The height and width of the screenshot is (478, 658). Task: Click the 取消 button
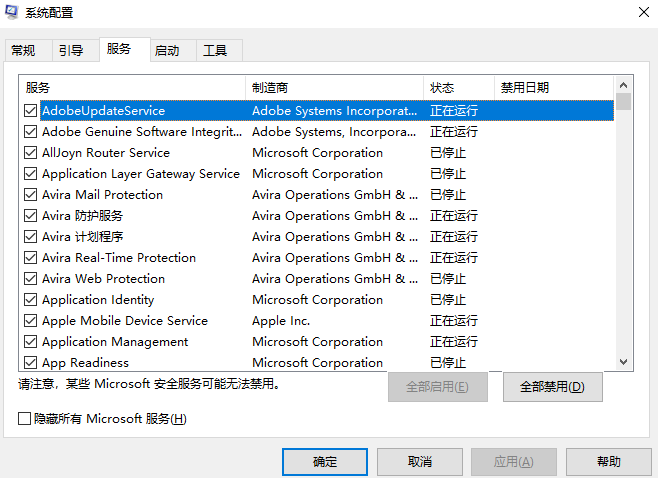click(419, 462)
